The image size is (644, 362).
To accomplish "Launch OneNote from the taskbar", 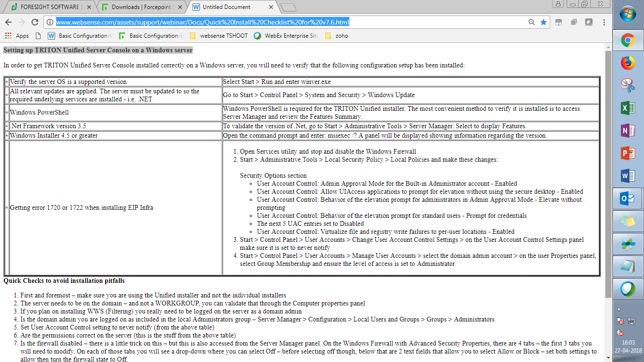I will [x=628, y=131].
